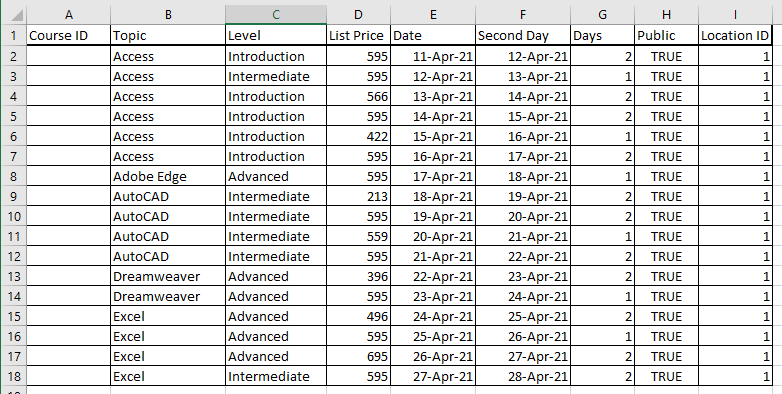Select column A header
This screenshot has width=782, height=394.
[x=68, y=15]
